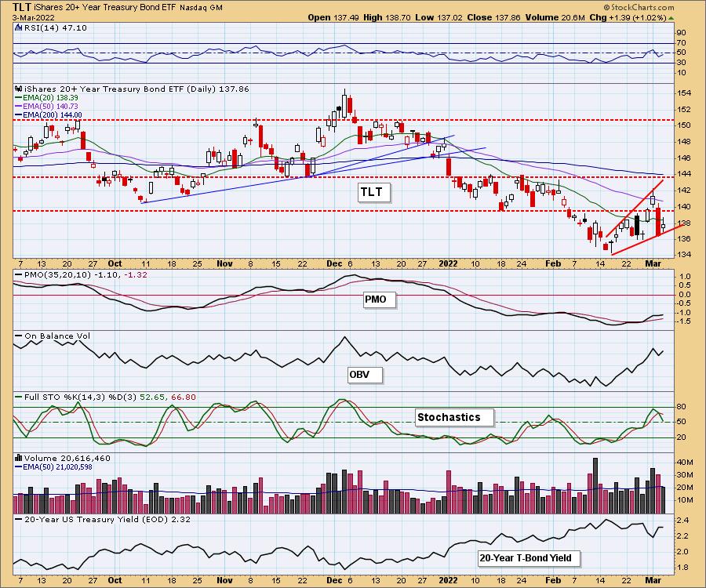Click the 30 label on the RSI axis

[x=681, y=63]
